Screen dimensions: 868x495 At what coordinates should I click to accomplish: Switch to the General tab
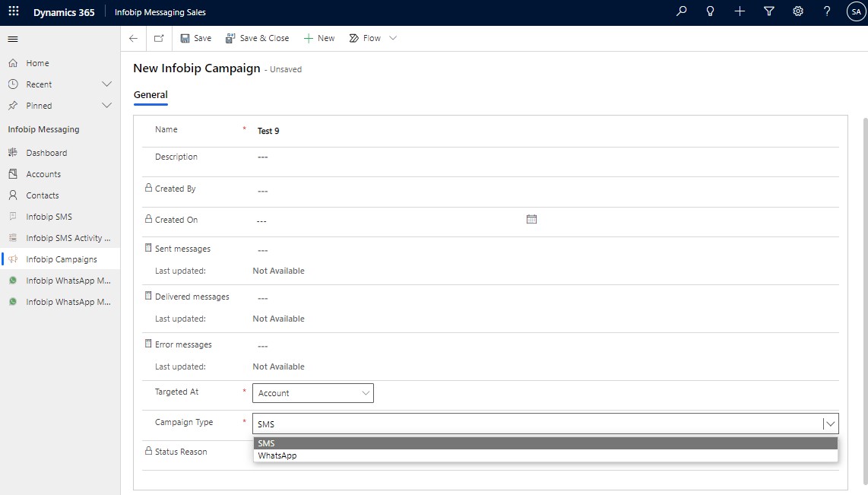click(x=150, y=95)
